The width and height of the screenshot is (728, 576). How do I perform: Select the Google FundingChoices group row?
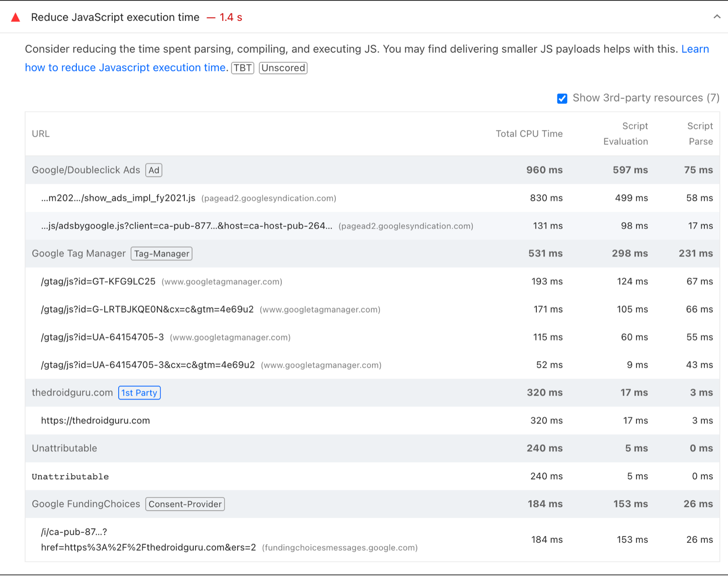click(x=372, y=504)
